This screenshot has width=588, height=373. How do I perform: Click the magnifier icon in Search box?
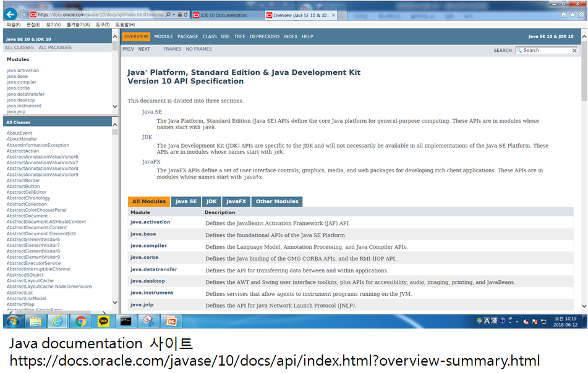pyautogui.click(x=519, y=51)
